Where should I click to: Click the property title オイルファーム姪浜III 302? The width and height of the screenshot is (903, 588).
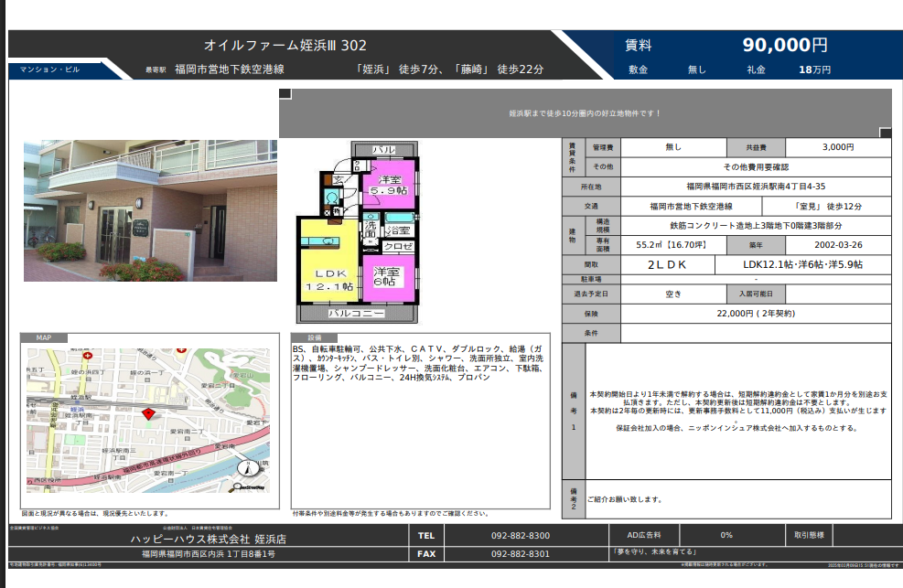click(285, 45)
